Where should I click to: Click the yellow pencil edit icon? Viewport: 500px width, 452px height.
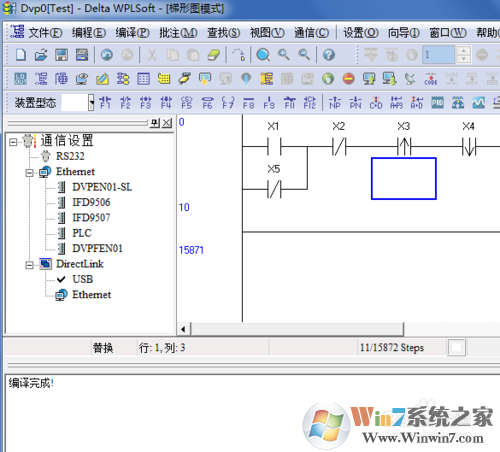tap(102, 79)
